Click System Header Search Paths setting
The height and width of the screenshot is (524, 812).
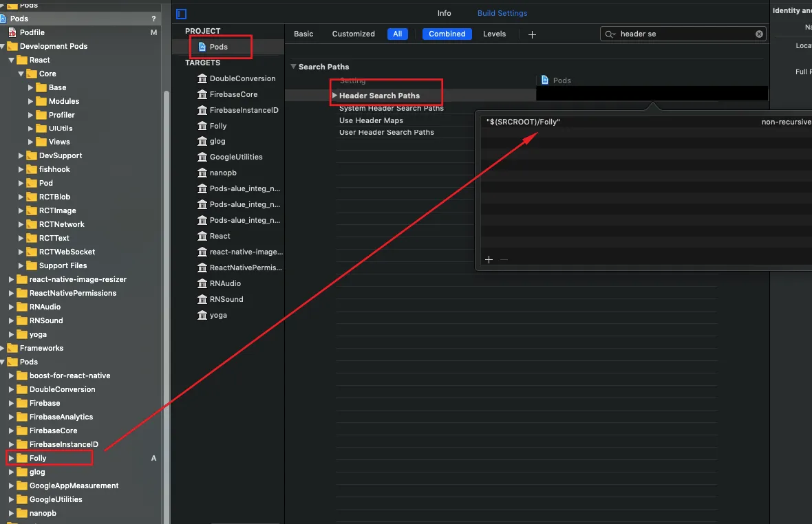[x=391, y=108]
